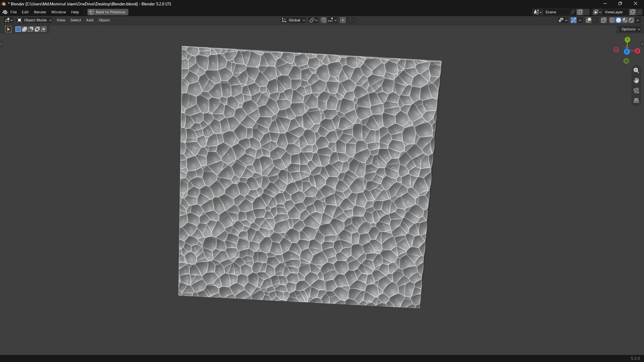
Task: Open the File menu
Action: (x=13, y=12)
